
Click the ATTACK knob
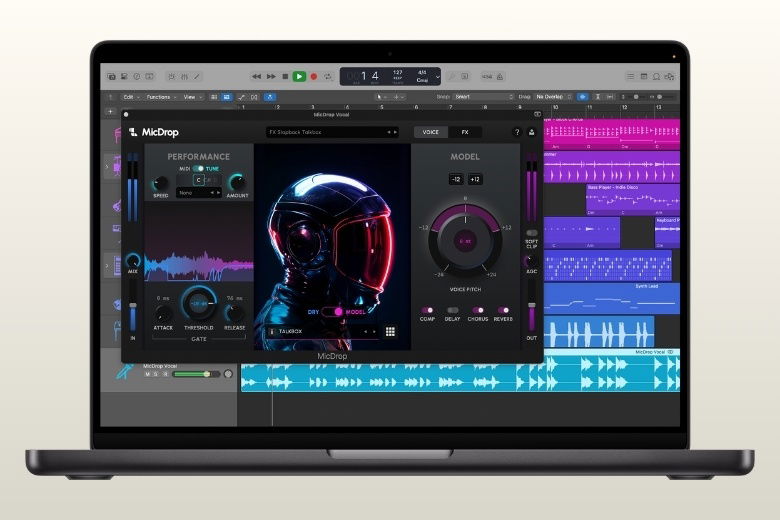163,314
